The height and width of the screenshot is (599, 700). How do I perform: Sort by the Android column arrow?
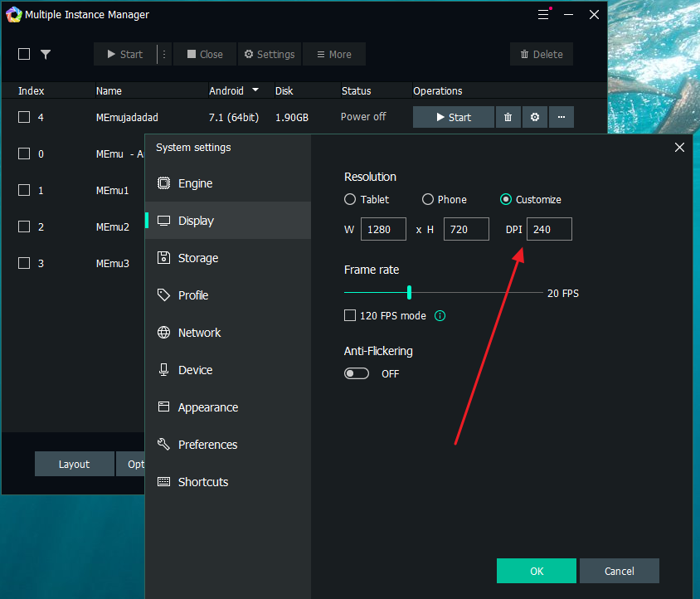click(255, 90)
